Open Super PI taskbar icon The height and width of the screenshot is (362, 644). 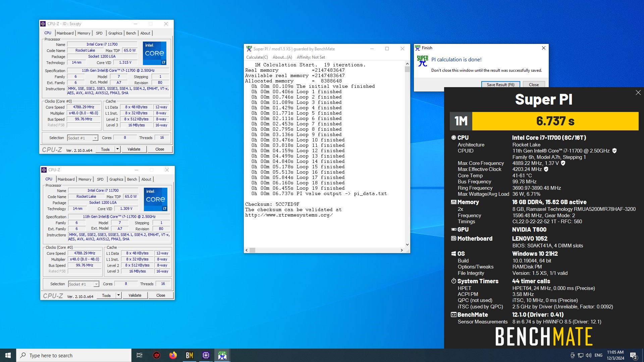[x=222, y=355]
